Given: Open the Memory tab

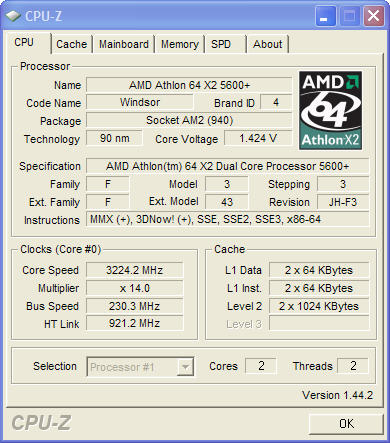Looking at the screenshot, I should tap(180, 44).
